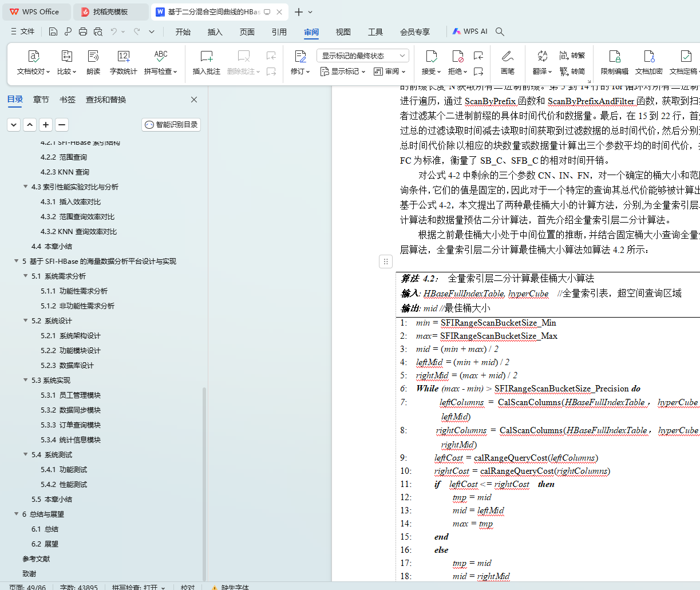Image resolution: width=700 pixels, height=590 pixels.
Task: Collapse the 5.1 系统需求分析 node
Action: tap(26, 276)
